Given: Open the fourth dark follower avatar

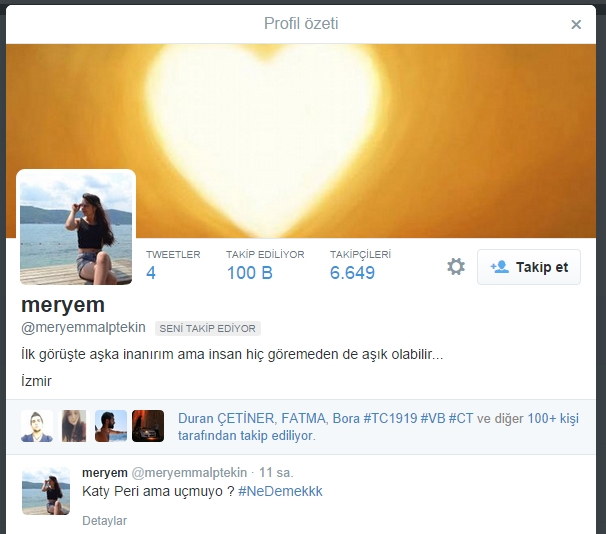Looking at the screenshot, I should click(148, 426).
